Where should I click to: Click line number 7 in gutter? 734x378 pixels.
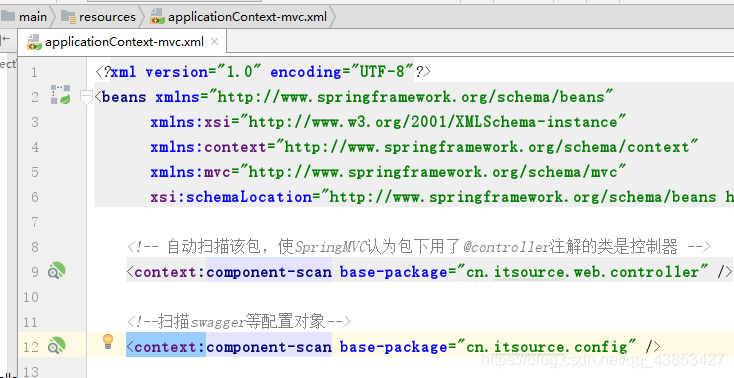click(x=34, y=222)
